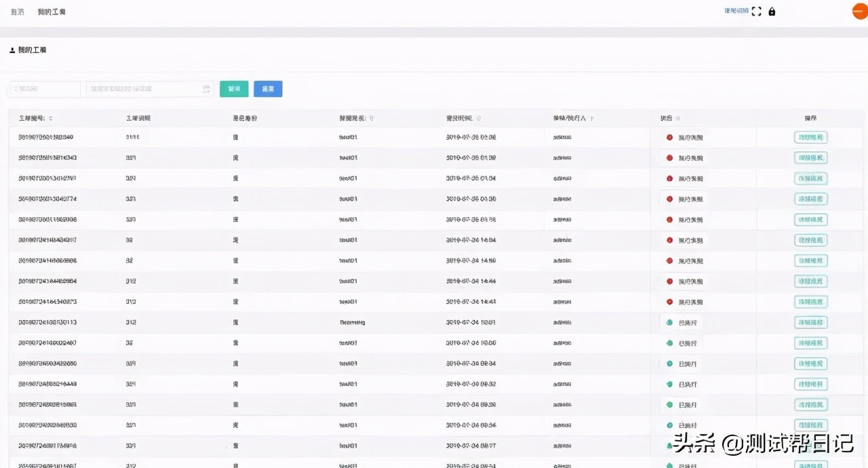Viewport: 868px width, 468px height.
Task: Select the 我的工单 tab in top navigation
Action: [52, 12]
